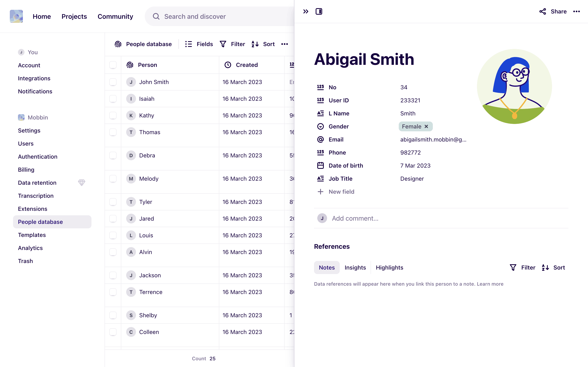The height and width of the screenshot is (367, 588).
Task: Click the panel layout toggle icon
Action: (319, 11)
